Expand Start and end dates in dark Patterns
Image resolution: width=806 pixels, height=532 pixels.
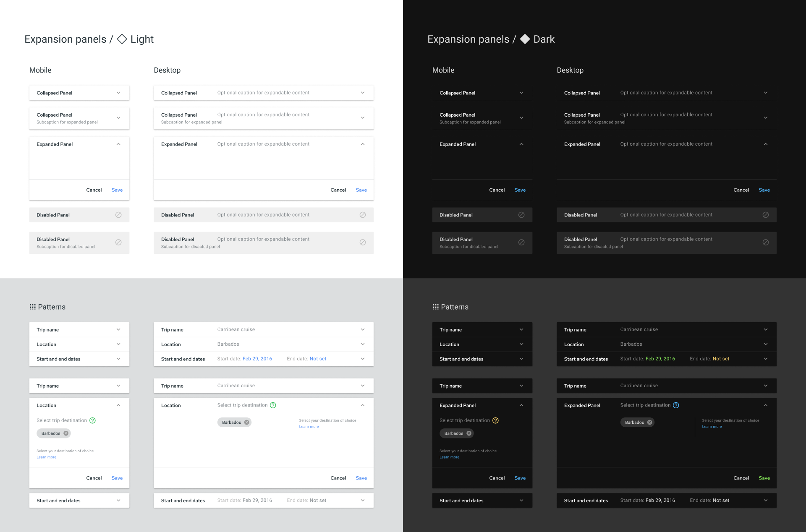point(522,359)
